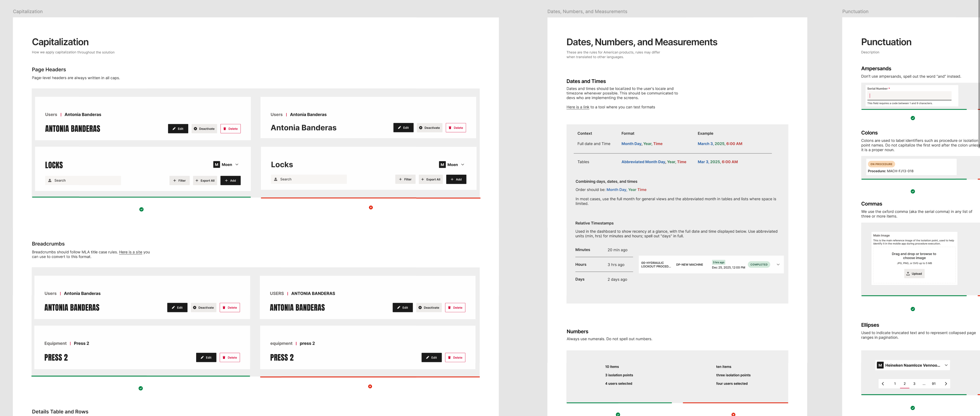Click 'Mar 3, 2025, 6:00 AM' example cell

[x=717, y=162]
